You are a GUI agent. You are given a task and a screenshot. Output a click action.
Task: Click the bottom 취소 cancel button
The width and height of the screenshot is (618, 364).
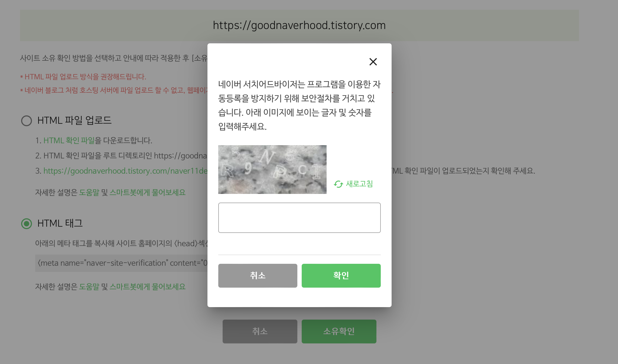click(259, 331)
